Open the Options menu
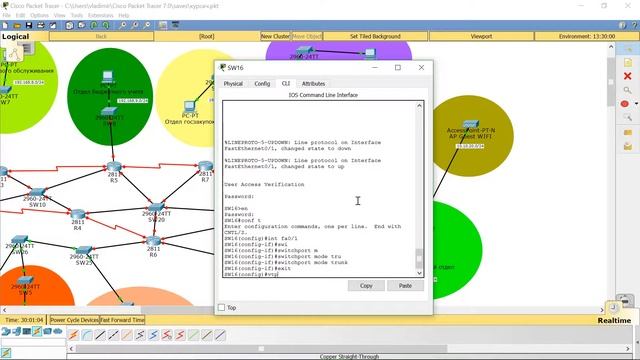This screenshot has width=640, height=360. [x=40, y=16]
